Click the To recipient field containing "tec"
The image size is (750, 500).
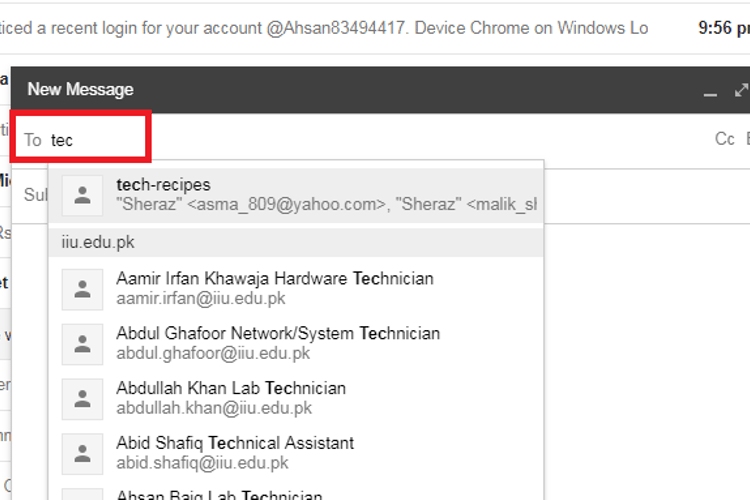(x=90, y=140)
